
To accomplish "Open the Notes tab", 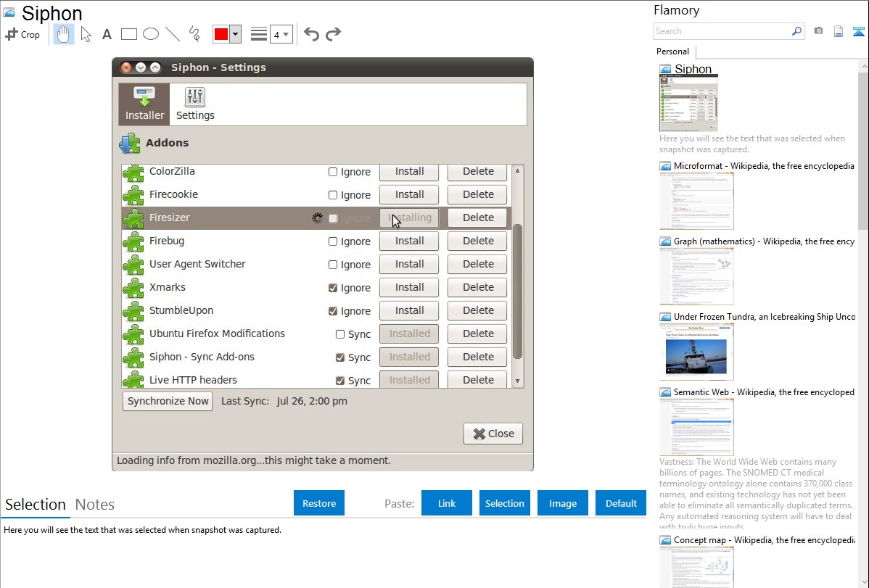I will pyautogui.click(x=95, y=505).
